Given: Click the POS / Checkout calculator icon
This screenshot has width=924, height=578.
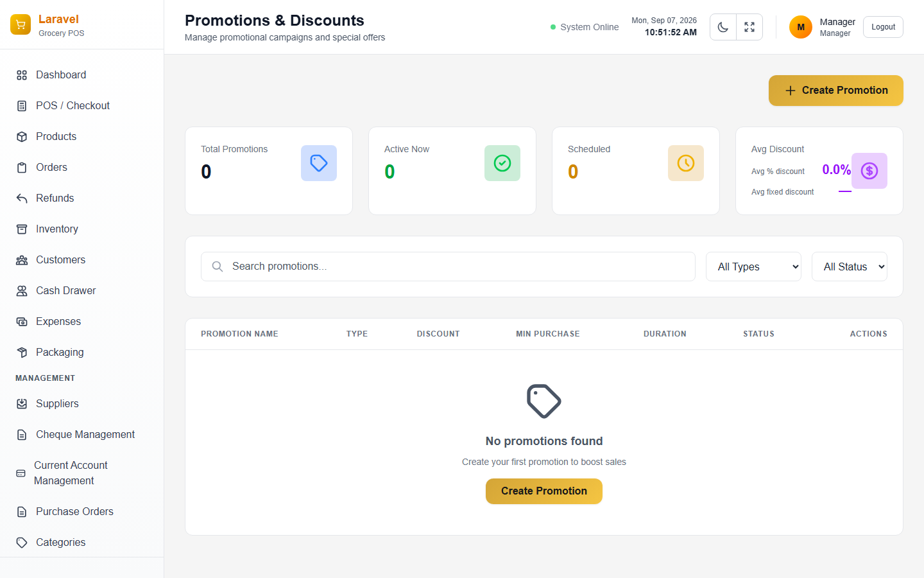Looking at the screenshot, I should point(22,106).
